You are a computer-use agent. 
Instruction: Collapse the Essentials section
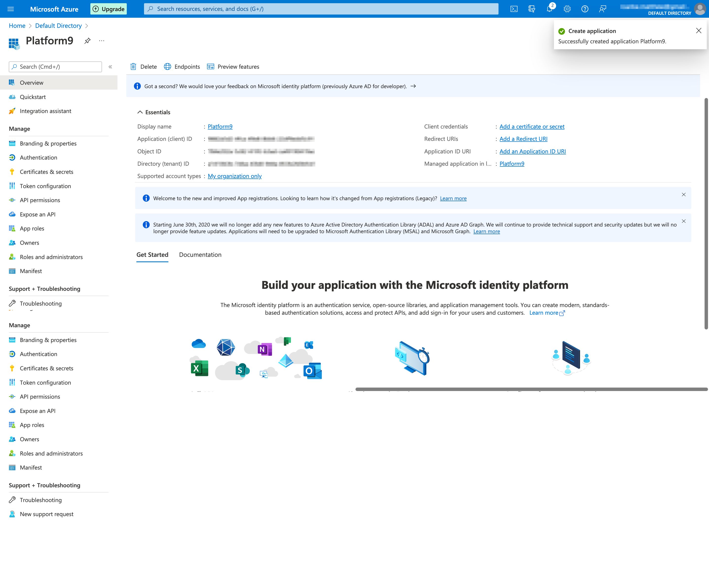(x=140, y=112)
